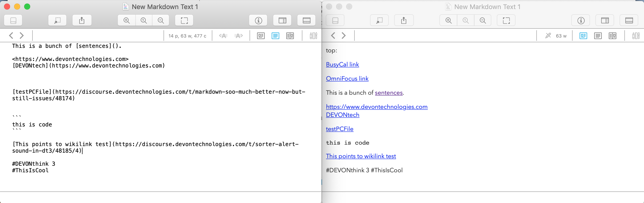Click the 'top:' text in the preview
The height and width of the screenshot is (203, 644).
tap(332, 50)
